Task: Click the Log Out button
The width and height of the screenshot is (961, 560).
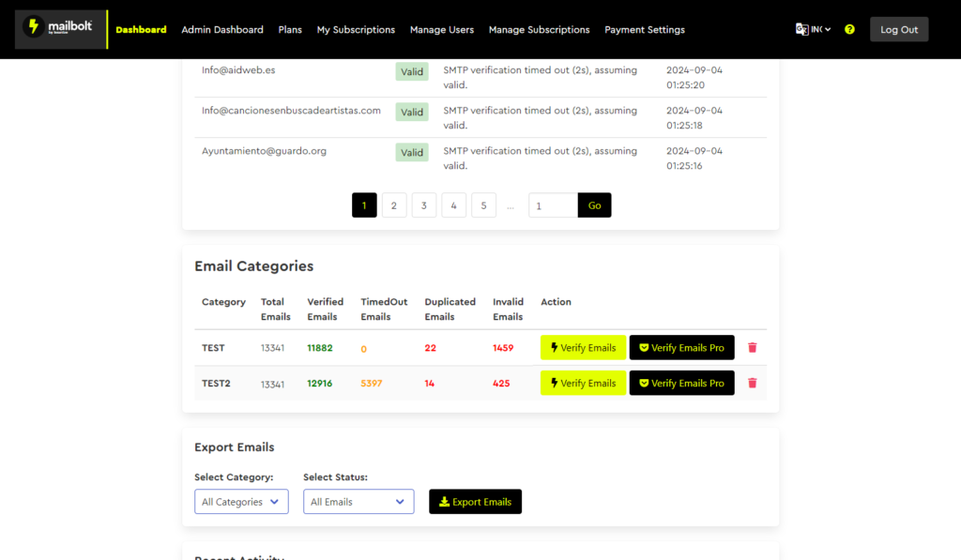Action: coord(898,28)
